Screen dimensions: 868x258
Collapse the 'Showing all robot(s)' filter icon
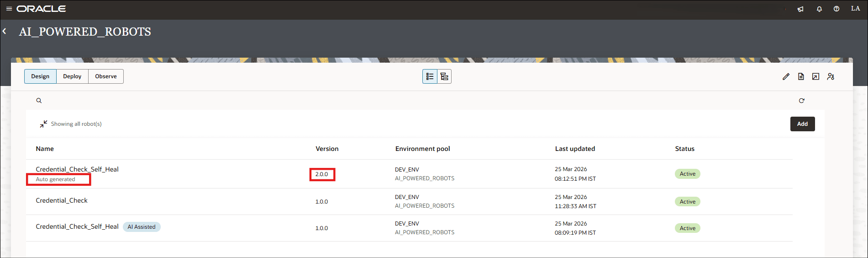click(x=43, y=124)
